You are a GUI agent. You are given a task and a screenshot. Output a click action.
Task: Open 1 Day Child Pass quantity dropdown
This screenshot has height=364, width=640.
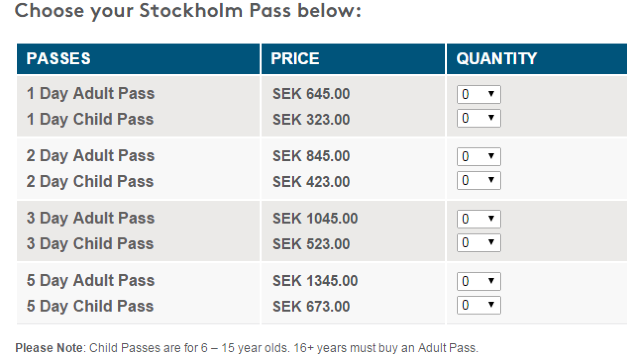click(x=478, y=118)
